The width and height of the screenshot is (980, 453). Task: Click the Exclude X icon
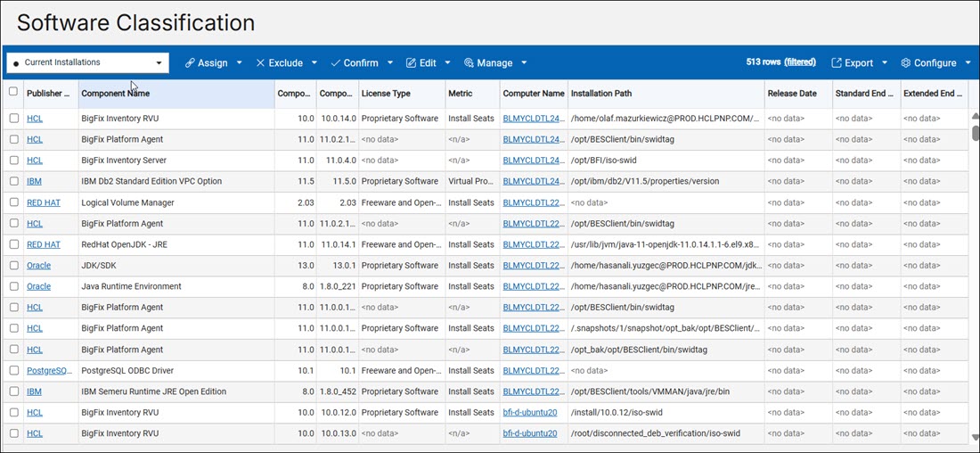261,63
